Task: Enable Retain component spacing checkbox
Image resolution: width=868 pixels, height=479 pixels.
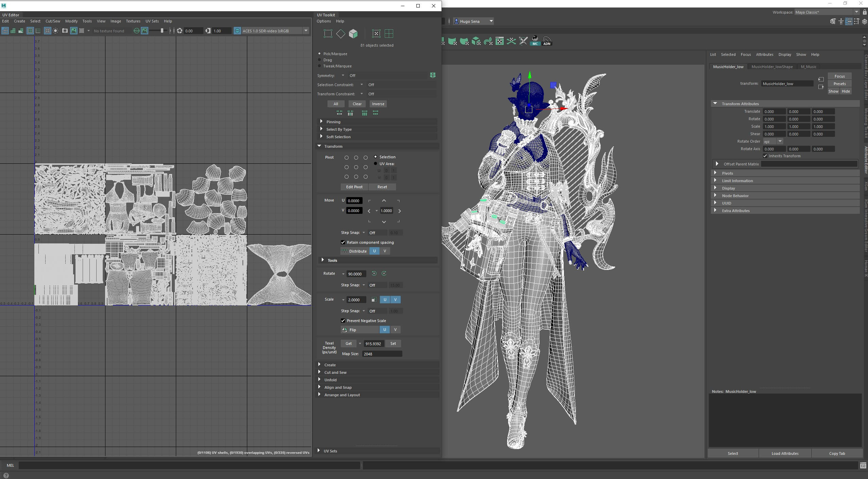Action: (343, 242)
